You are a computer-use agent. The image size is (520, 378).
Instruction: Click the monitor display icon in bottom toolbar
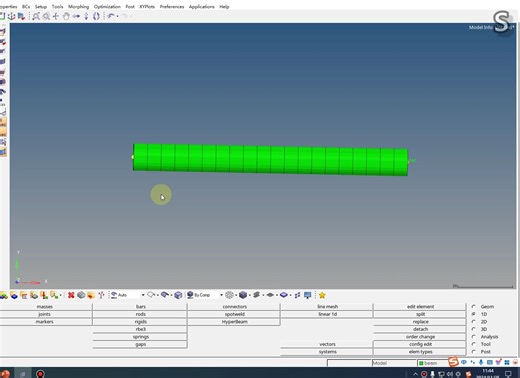click(308, 295)
